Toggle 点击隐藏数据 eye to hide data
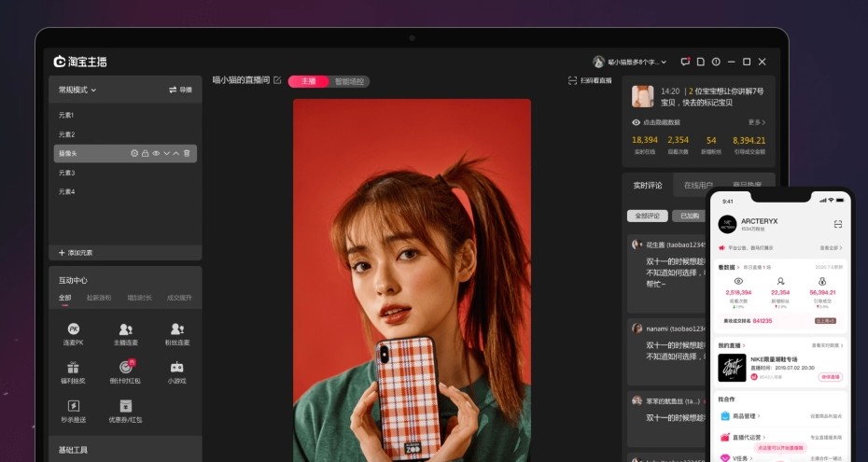 pos(636,122)
